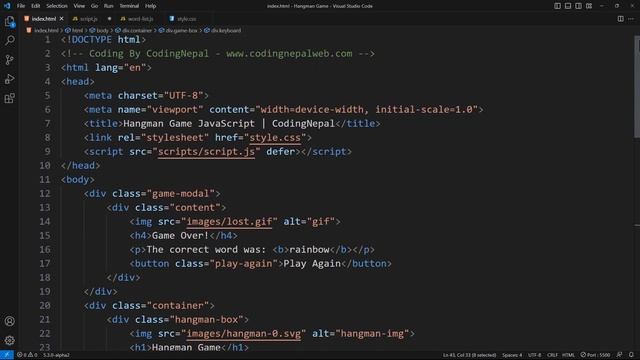Open the View menu
640x360 pixels.
click(79, 6)
